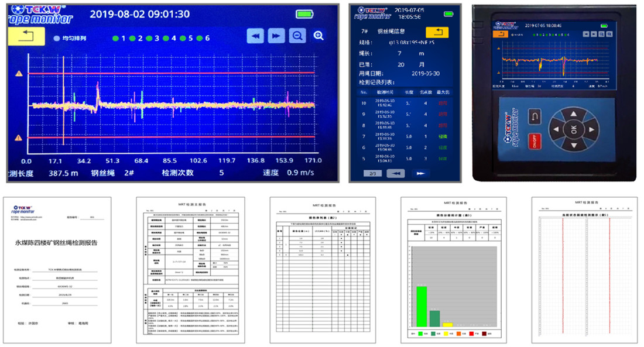Click the up-pointing arrow key on the handheld keypad

pos(574,114)
